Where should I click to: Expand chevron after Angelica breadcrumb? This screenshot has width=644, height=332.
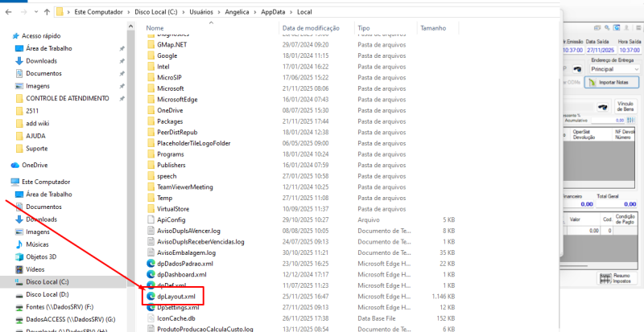pyautogui.click(x=255, y=12)
